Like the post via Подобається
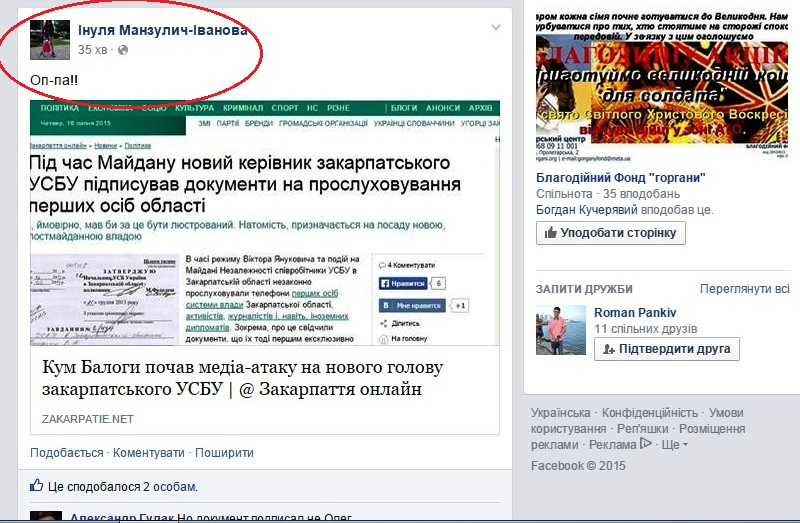The height and width of the screenshot is (523, 800). [66, 453]
